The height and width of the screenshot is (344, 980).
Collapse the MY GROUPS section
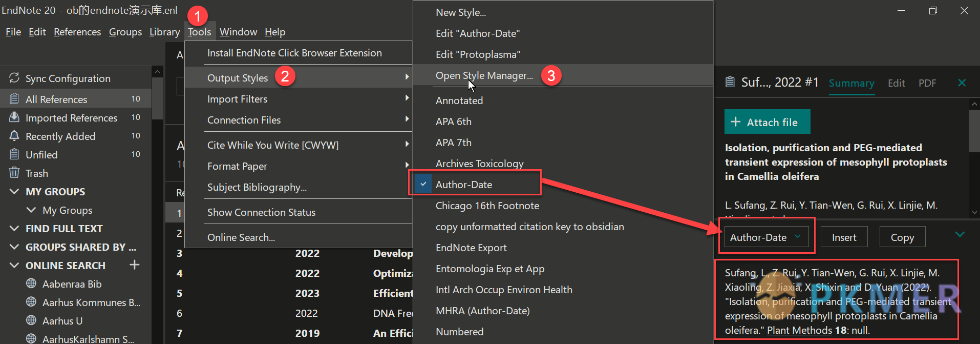(x=14, y=191)
